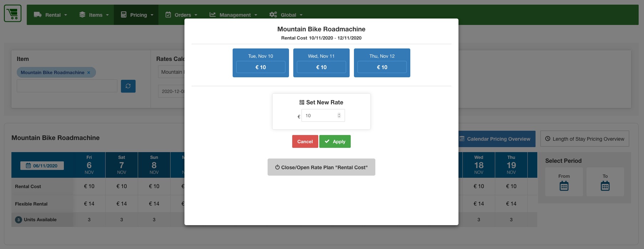
Task: Expand the Orders dropdown menu
Action: pos(181,15)
